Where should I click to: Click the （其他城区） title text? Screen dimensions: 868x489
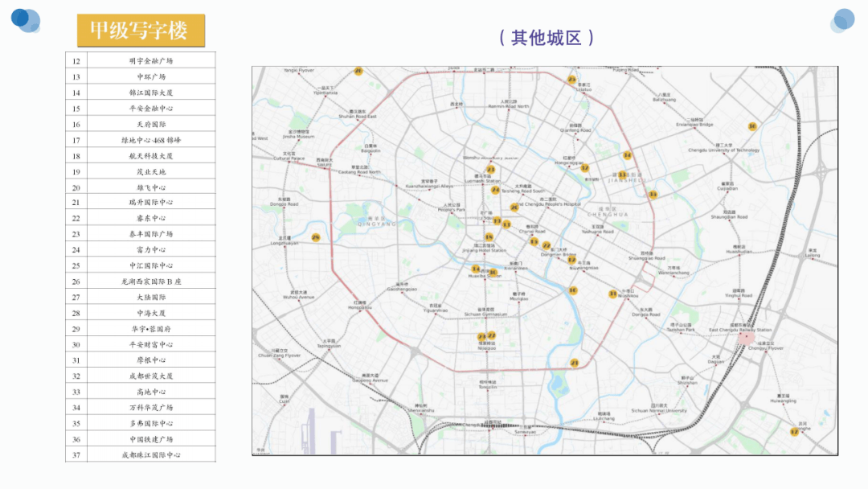[x=547, y=36]
